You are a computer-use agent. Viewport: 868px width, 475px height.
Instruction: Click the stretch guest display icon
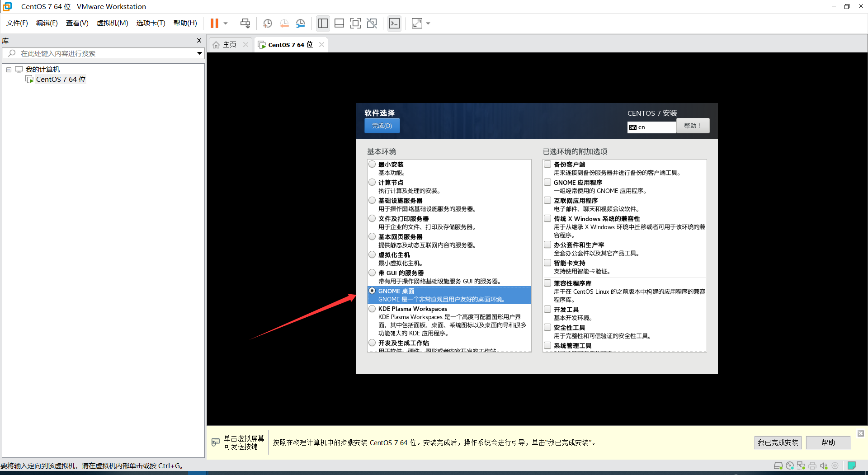417,23
